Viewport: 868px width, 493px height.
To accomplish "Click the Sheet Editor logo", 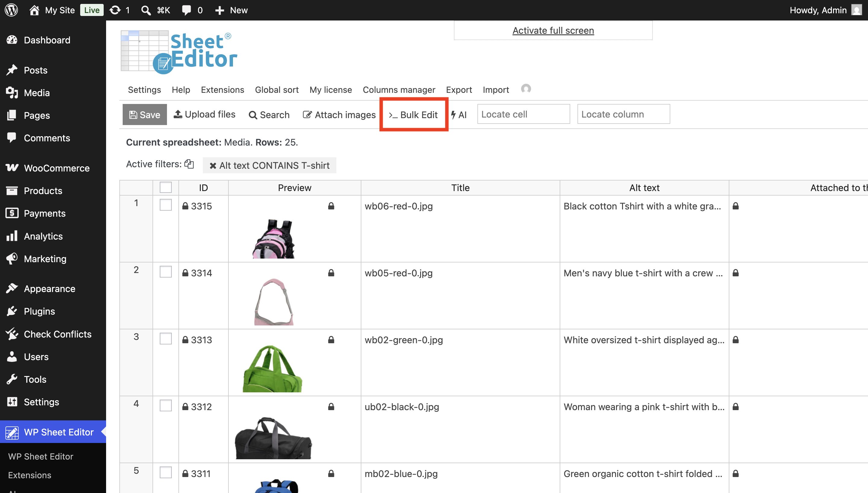I will [x=179, y=52].
